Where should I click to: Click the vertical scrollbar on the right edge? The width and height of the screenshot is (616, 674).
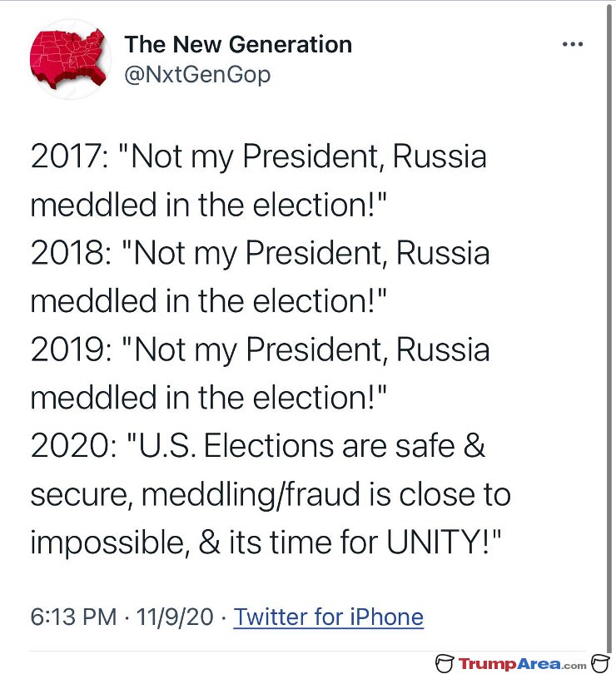[609, 327]
